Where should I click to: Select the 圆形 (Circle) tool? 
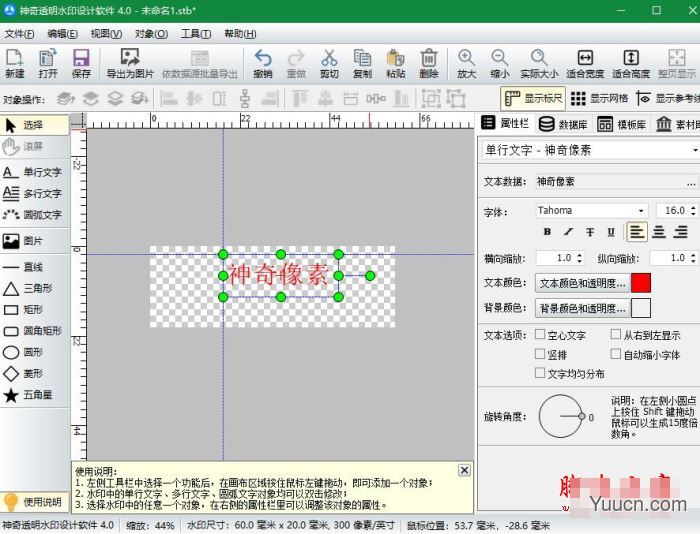tap(34, 352)
